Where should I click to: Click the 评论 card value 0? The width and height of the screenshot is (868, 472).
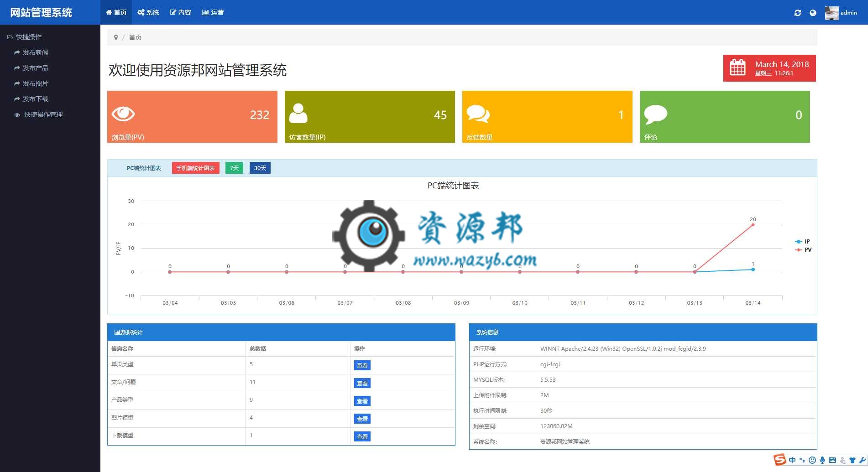pyautogui.click(x=799, y=115)
